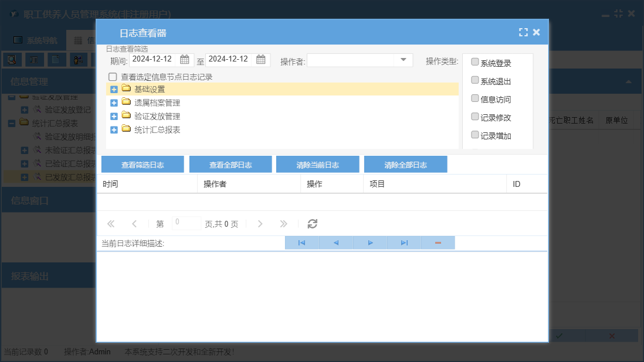The width and height of the screenshot is (644, 362).
Task: Go to next log record arrow
Action: pos(370,243)
